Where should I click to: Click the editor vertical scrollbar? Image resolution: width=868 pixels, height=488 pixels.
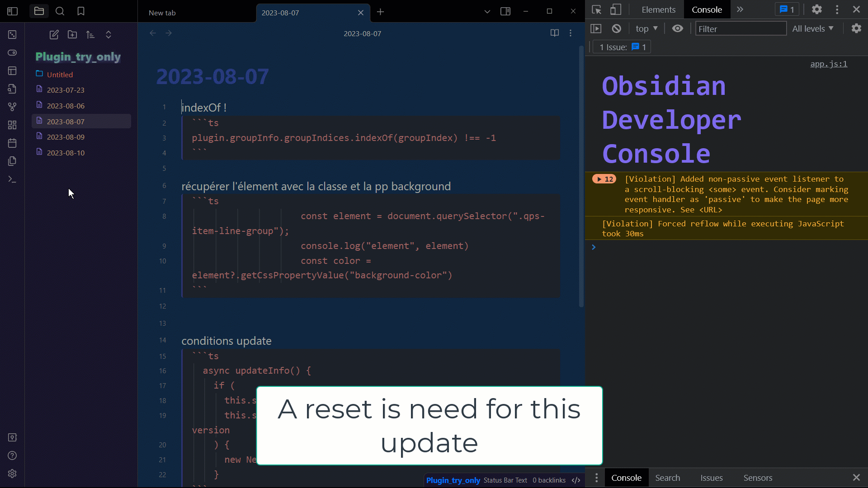581,176
